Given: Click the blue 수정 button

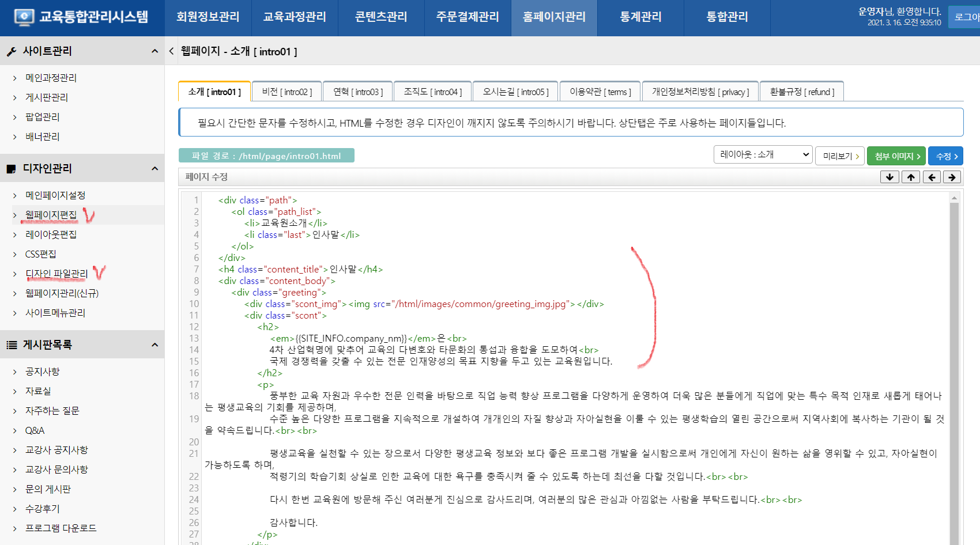Looking at the screenshot, I should 946,156.
